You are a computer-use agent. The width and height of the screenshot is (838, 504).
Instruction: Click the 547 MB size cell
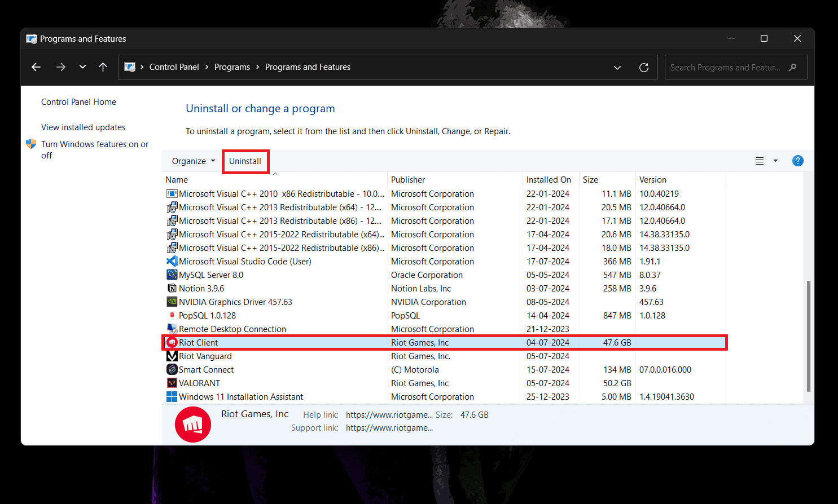(x=617, y=275)
